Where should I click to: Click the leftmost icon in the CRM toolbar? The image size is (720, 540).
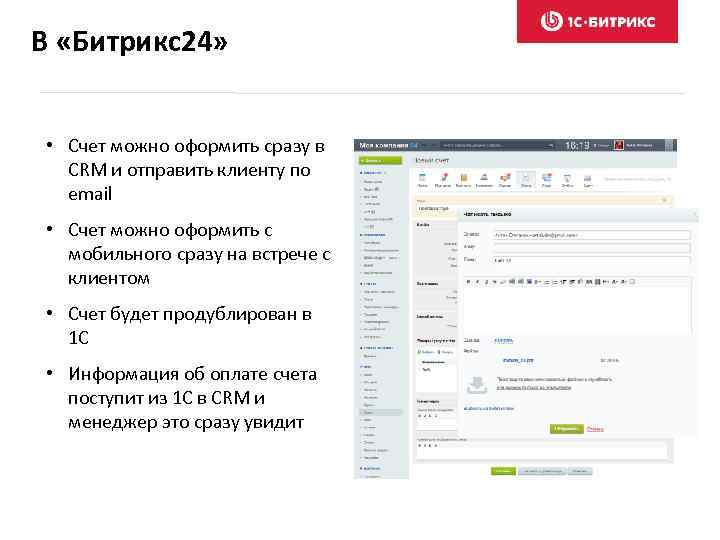[x=422, y=178]
